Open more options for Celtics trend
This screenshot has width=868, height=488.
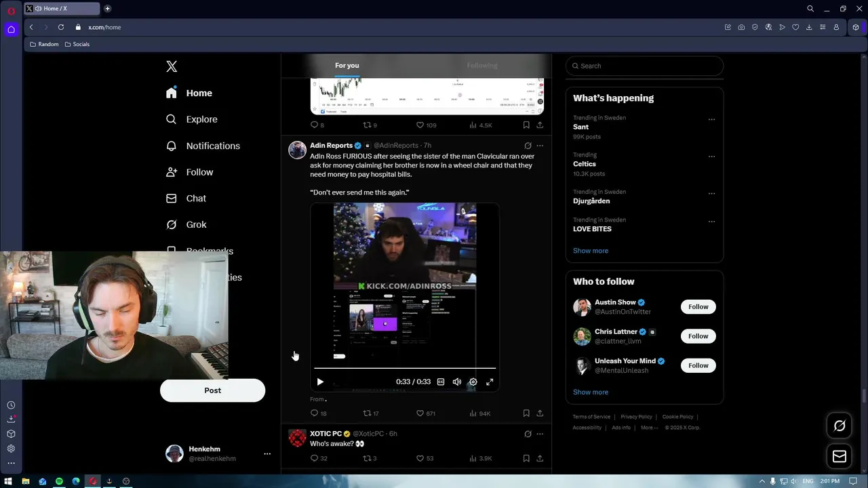click(711, 157)
